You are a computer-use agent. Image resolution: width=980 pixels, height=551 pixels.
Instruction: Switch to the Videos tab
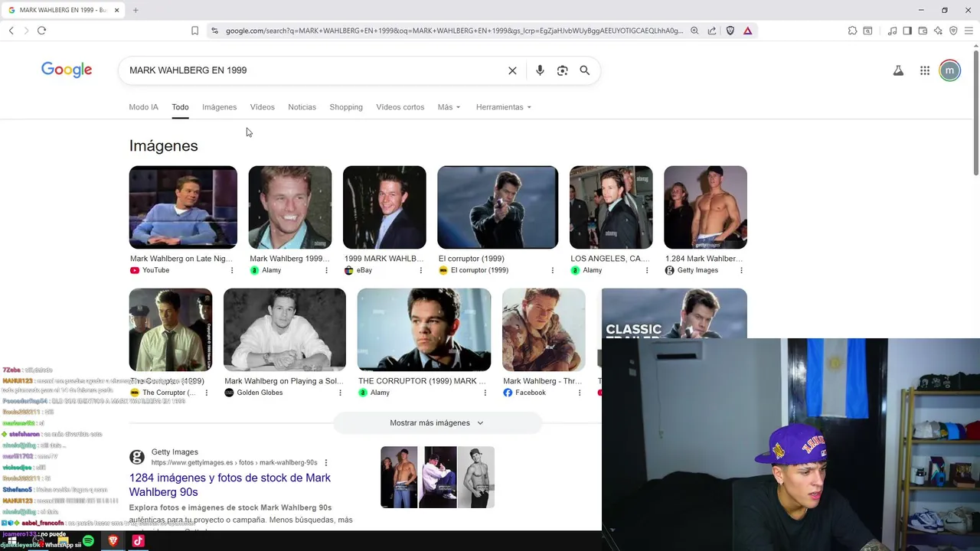(263, 107)
